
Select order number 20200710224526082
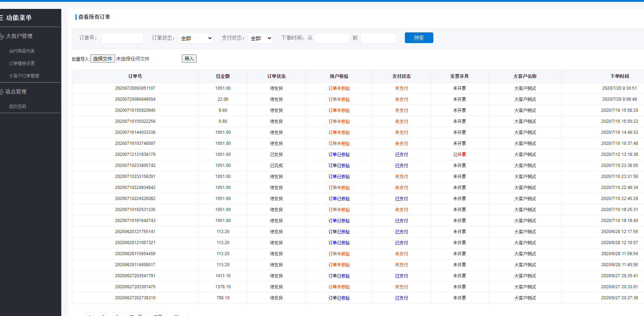pos(135,199)
